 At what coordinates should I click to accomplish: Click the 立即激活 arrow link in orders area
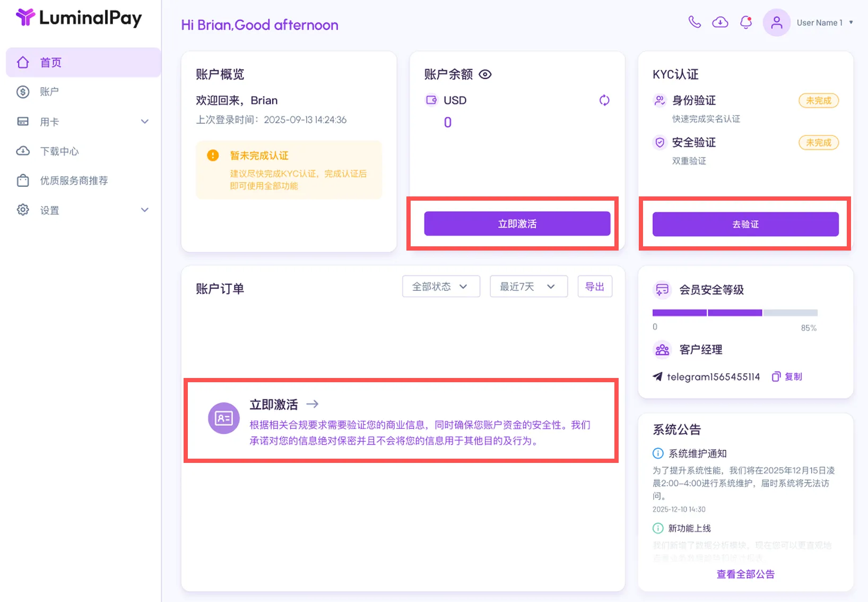[x=284, y=405]
